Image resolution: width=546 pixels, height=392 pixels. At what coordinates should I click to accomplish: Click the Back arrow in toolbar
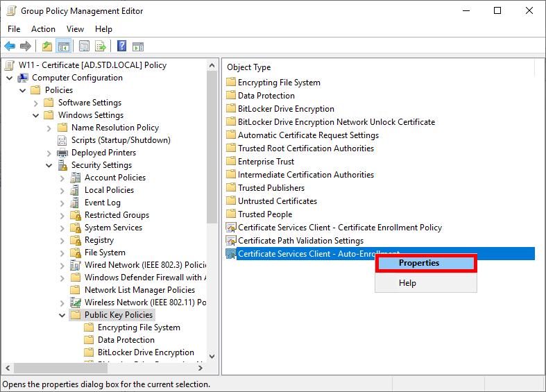click(x=10, y=46)
